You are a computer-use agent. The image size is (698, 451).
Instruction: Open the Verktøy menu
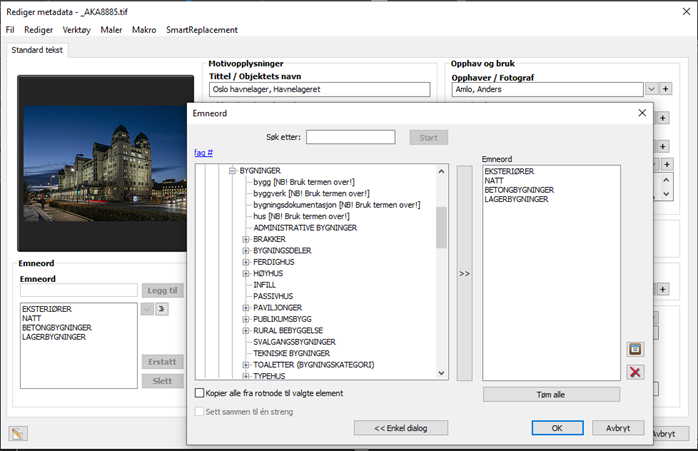coord(76,30)
